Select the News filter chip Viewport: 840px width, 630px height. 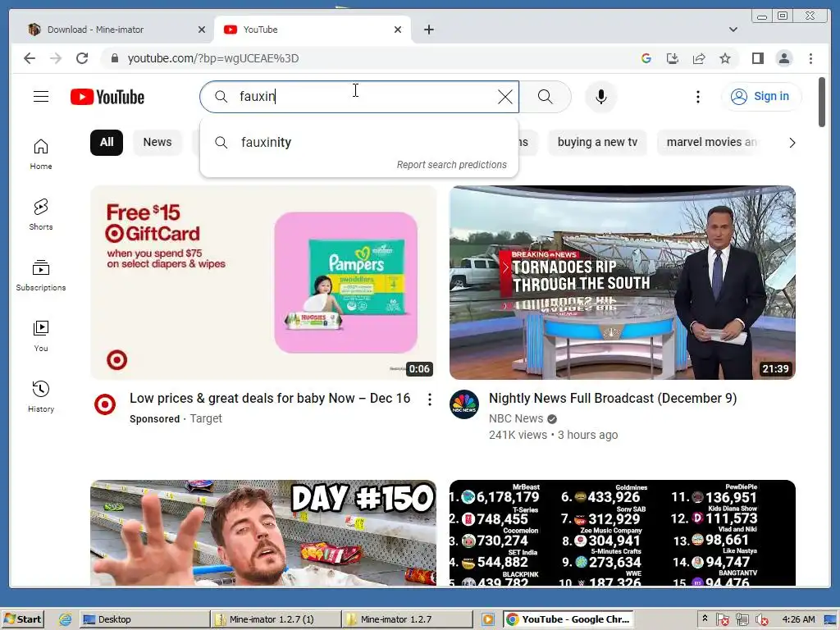click(x=157, y=143)
